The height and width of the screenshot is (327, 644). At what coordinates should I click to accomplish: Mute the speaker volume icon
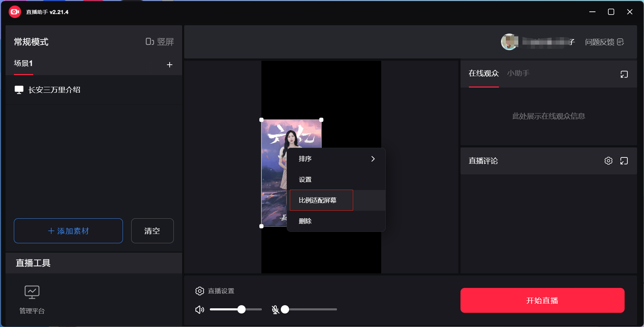pos(200,309)
